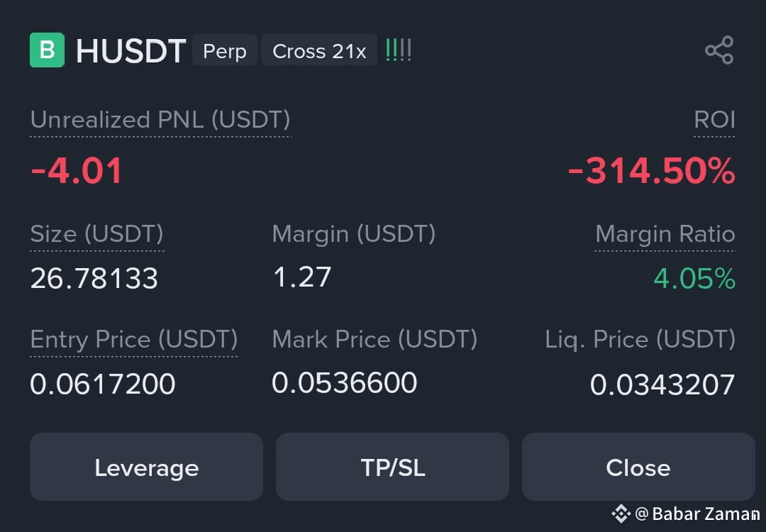This screenshot has height=532, width=766.
Task: Click the Binance watermark diamond icon
Action: [621, 514]
